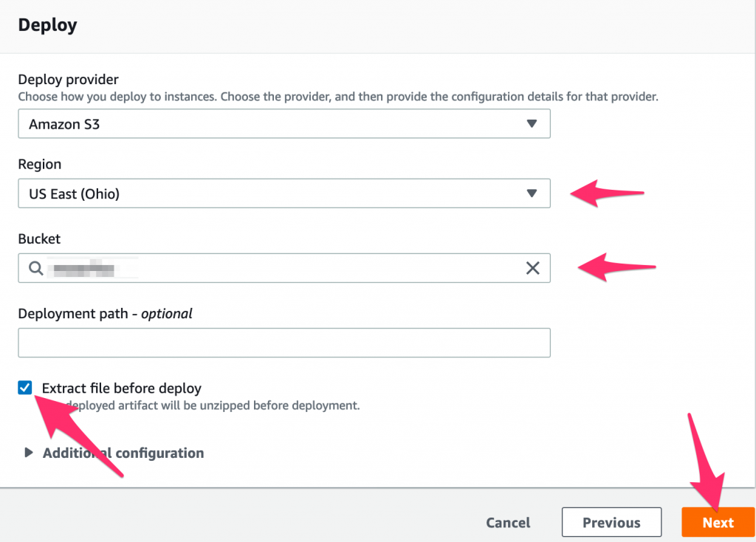
Task: Click the Deploy provider dropdown arrow icon
Action: (x=532, y=123)
